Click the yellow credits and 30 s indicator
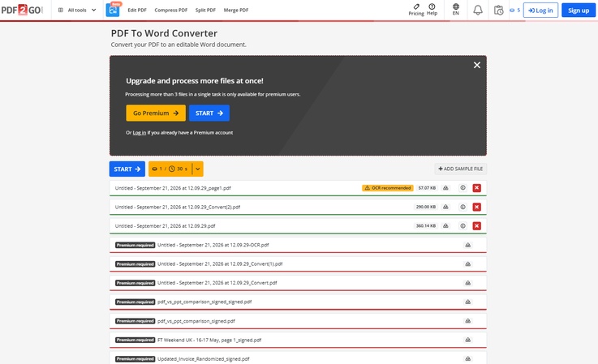 pos(170,169)
